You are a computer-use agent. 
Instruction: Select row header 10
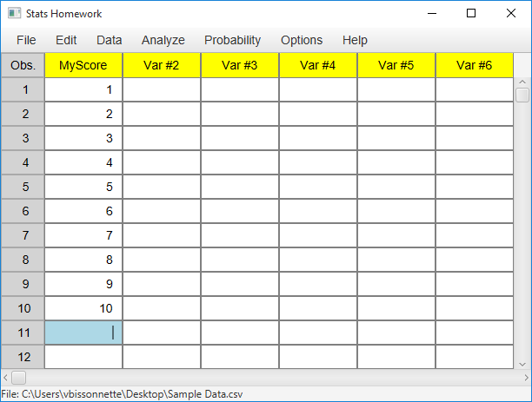click(23, 308)
